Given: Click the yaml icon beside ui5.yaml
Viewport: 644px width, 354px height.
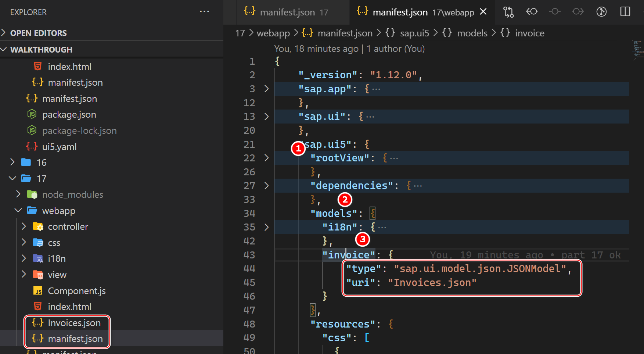Looking at the screenshot, I should tap(32, 146).
